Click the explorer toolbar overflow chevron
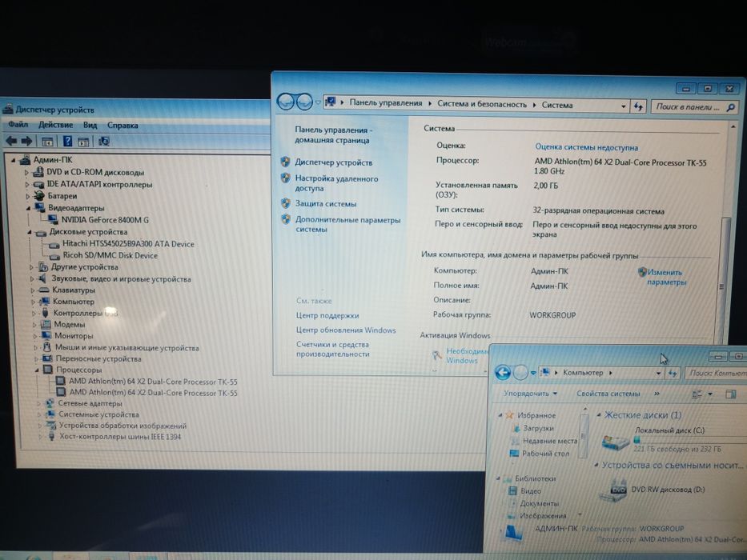Viewport: 747px width, 560px height. pyautogui.click(x=657, y=394)
